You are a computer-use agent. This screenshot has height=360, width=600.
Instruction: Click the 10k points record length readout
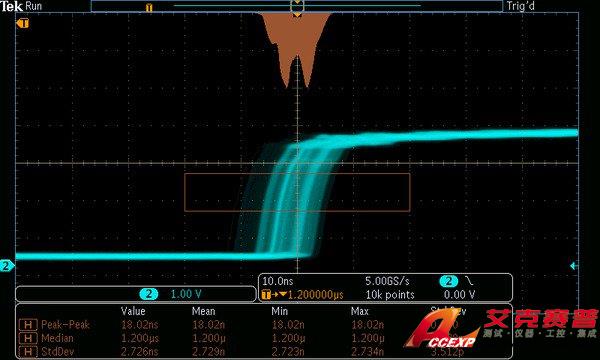click(x=390, y=295)
